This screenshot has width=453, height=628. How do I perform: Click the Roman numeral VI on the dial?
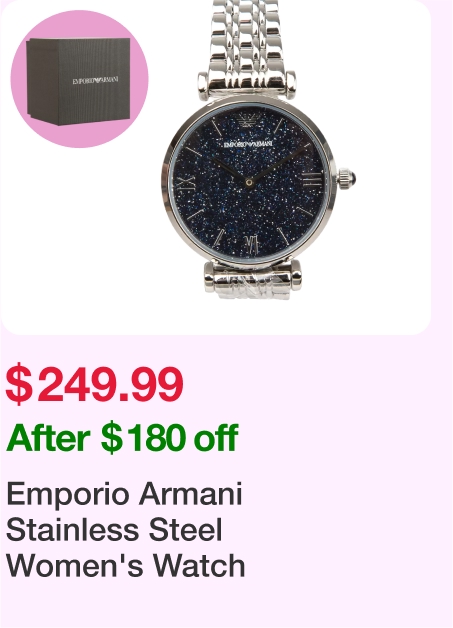tap(251, 244)
